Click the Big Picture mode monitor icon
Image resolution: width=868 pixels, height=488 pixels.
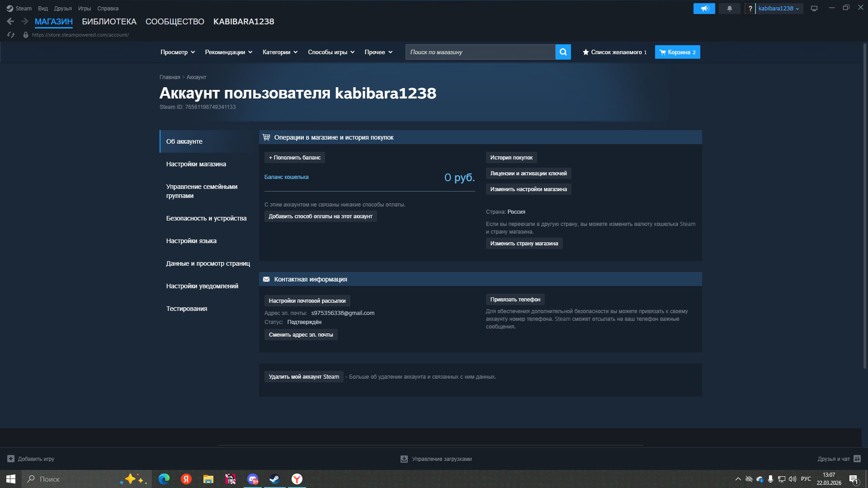click(x=814, y=9)
